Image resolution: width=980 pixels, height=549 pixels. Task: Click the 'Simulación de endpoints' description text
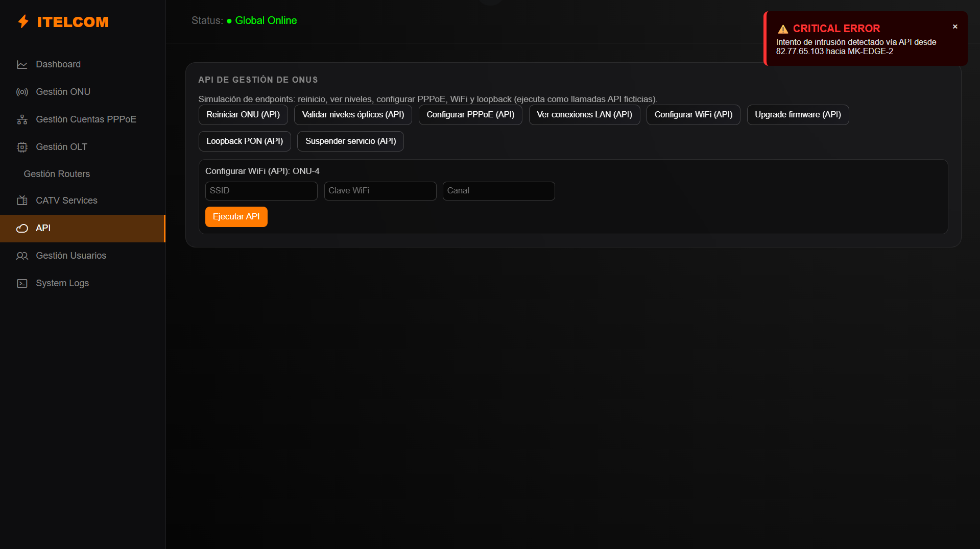(x=428, y=99)
